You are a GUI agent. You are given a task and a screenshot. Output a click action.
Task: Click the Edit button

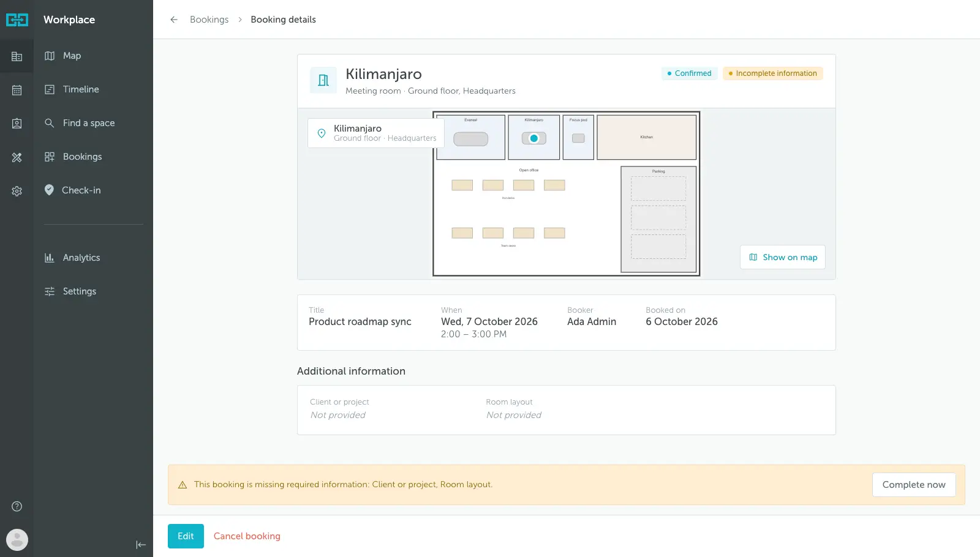pos(186,536)
